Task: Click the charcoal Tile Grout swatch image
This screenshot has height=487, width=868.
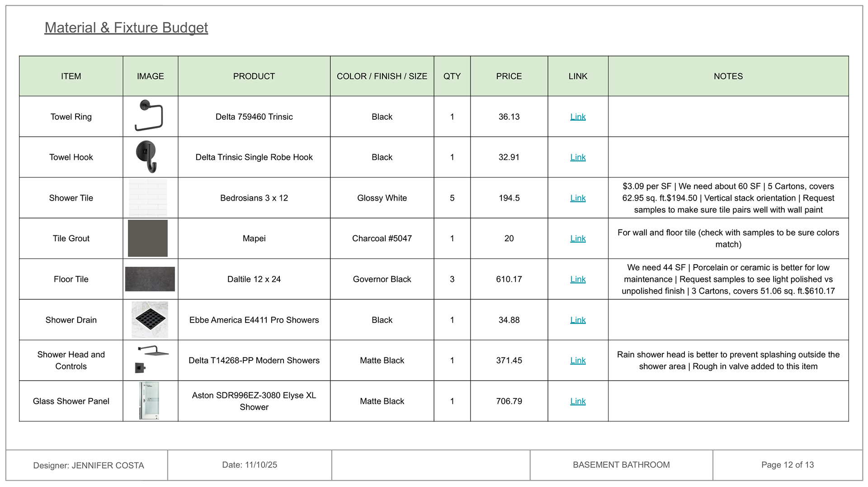Action: [x=148, y=239]
